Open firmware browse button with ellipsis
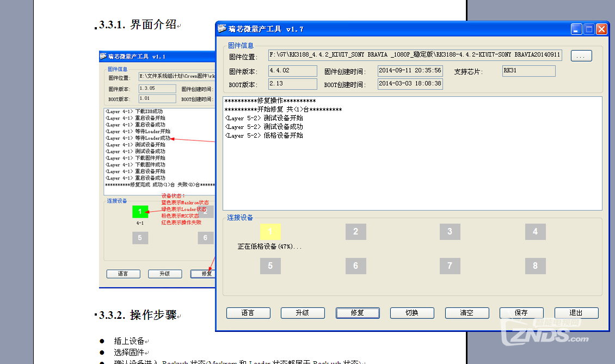 click(x=581, y=55)
